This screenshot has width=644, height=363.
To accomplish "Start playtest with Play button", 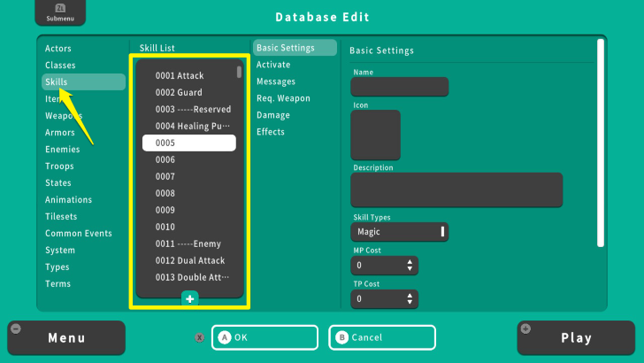I will pos(576,338).
